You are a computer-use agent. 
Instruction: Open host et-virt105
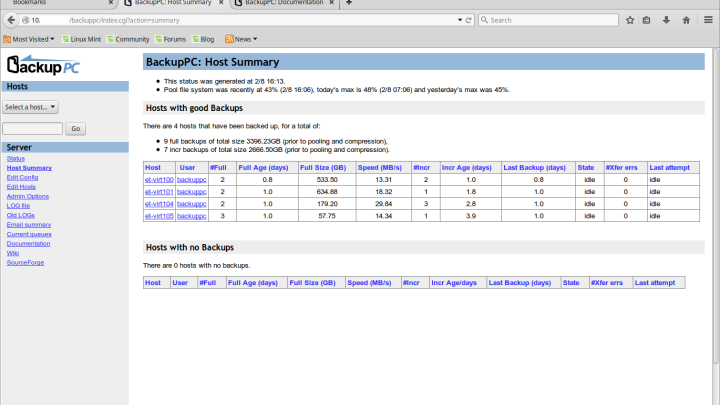[159, 216]
